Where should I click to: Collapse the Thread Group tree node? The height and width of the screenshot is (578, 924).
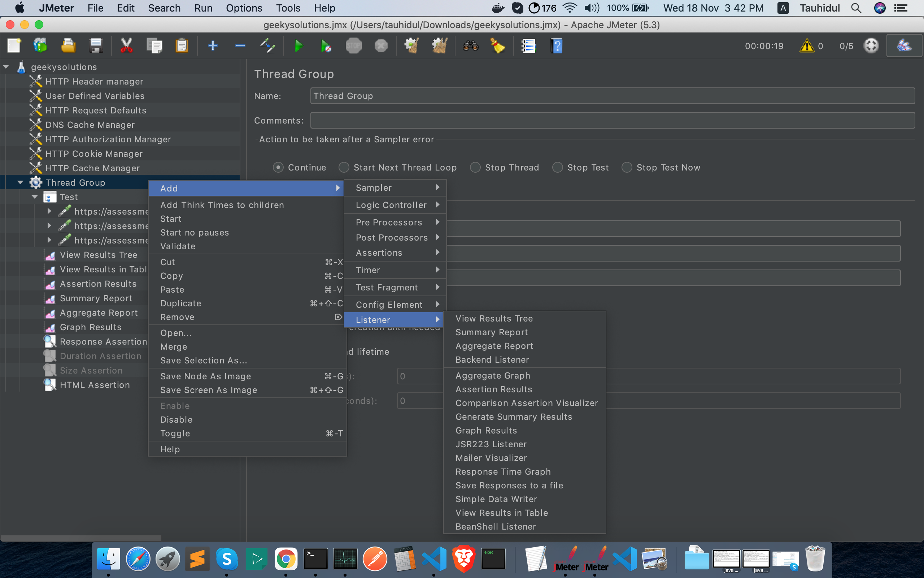tap(20, 182)
